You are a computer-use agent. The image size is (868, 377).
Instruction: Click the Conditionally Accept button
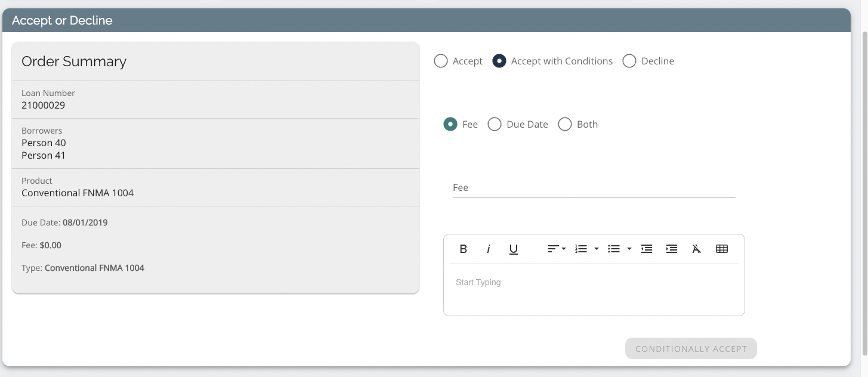(x=691, y=349)
